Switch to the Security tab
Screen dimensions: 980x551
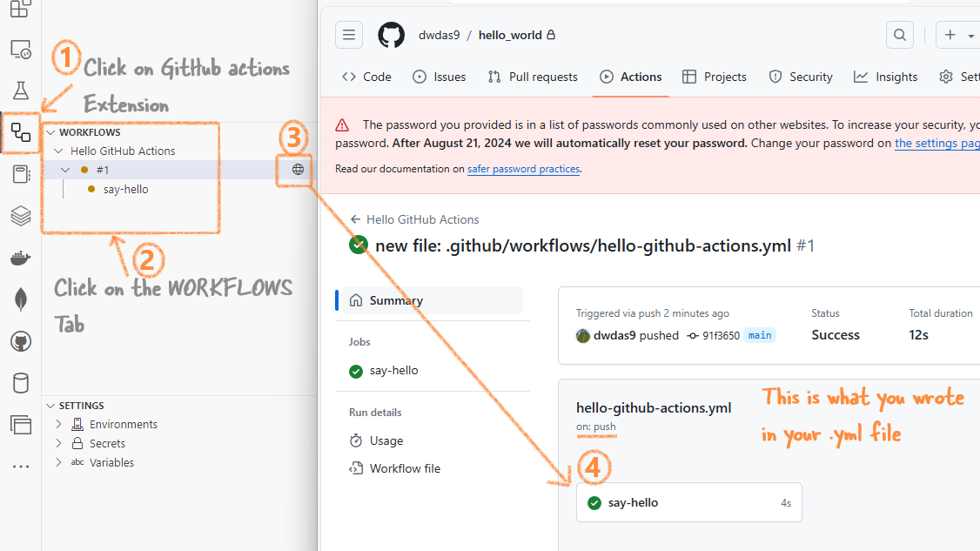coord(801,77)
